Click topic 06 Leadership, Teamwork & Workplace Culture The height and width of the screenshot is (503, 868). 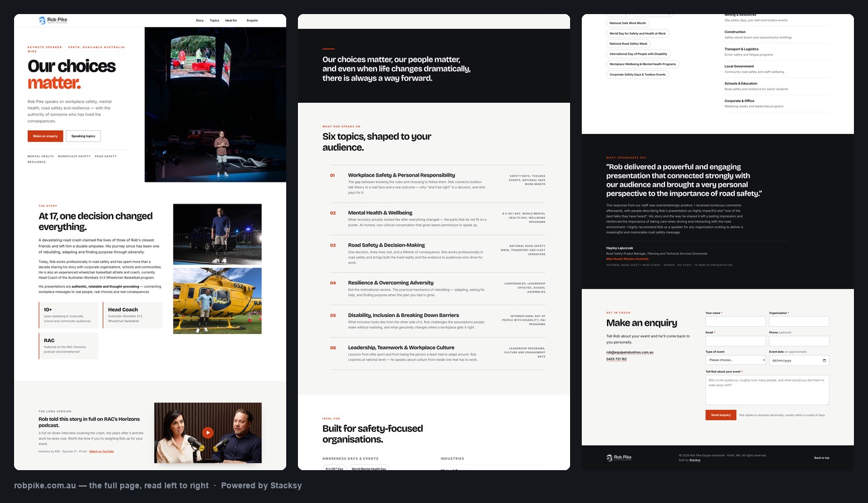pos(438,353)
